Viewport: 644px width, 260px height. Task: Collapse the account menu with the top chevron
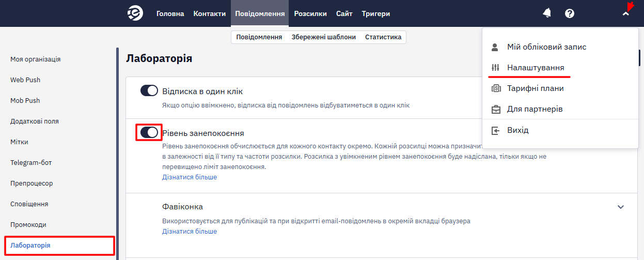pos(626,14)
